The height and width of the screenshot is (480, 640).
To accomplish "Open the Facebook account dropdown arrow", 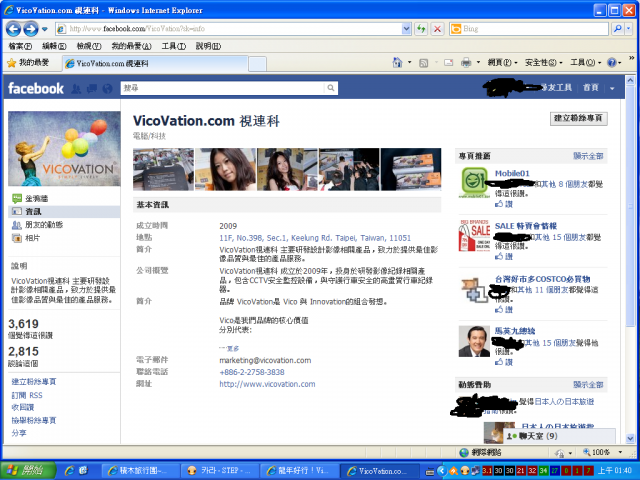I will [x=612, y=88].
